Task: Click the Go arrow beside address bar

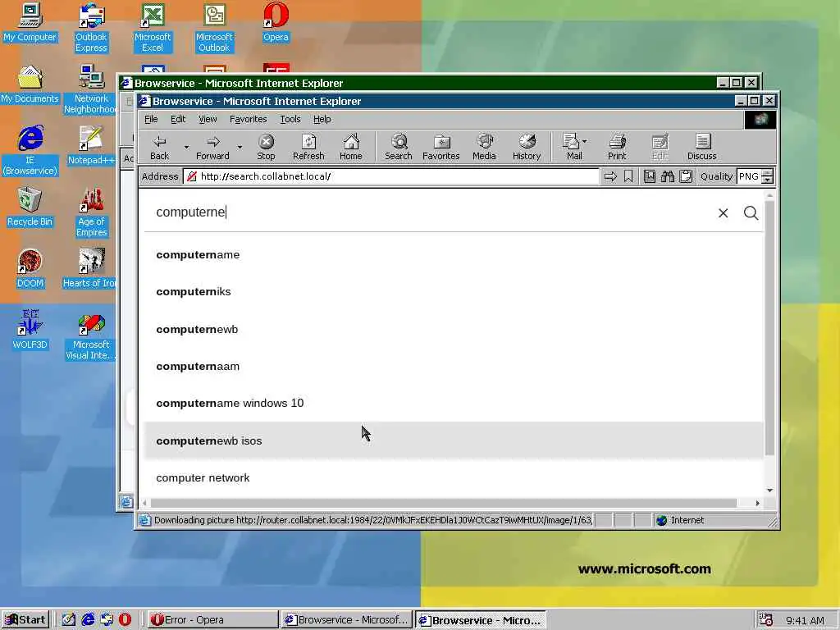Action: pos(610,176)
